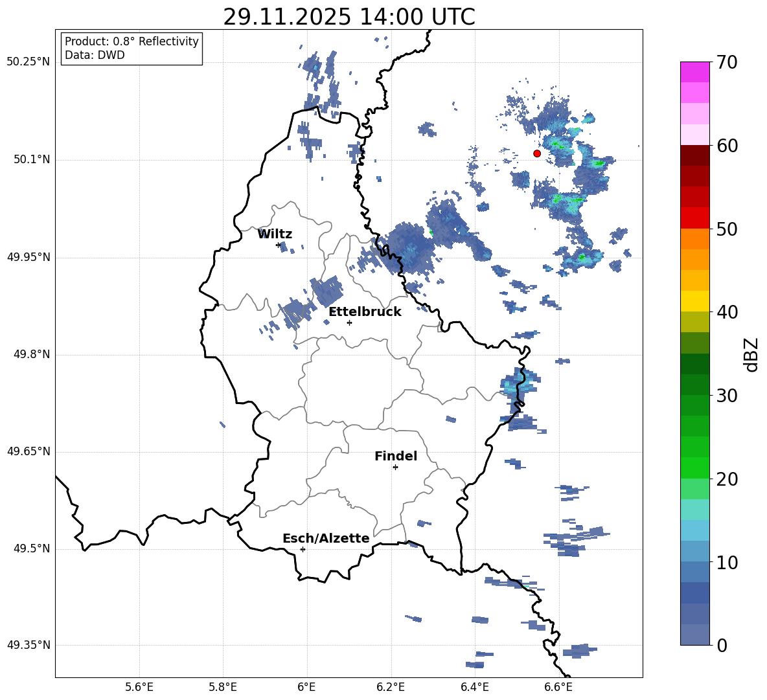Click the colorbar tick label 70
This screenshot has width=767, height=700.
pos(727,63)
